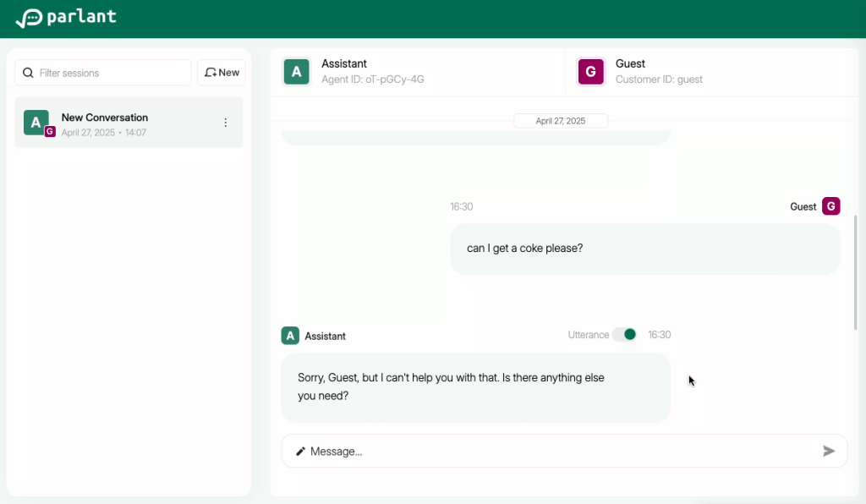The height and width of the screenshot is (504, 866).
Task: Open the New Conversation three-dot menu
Action: click(225, 123)
